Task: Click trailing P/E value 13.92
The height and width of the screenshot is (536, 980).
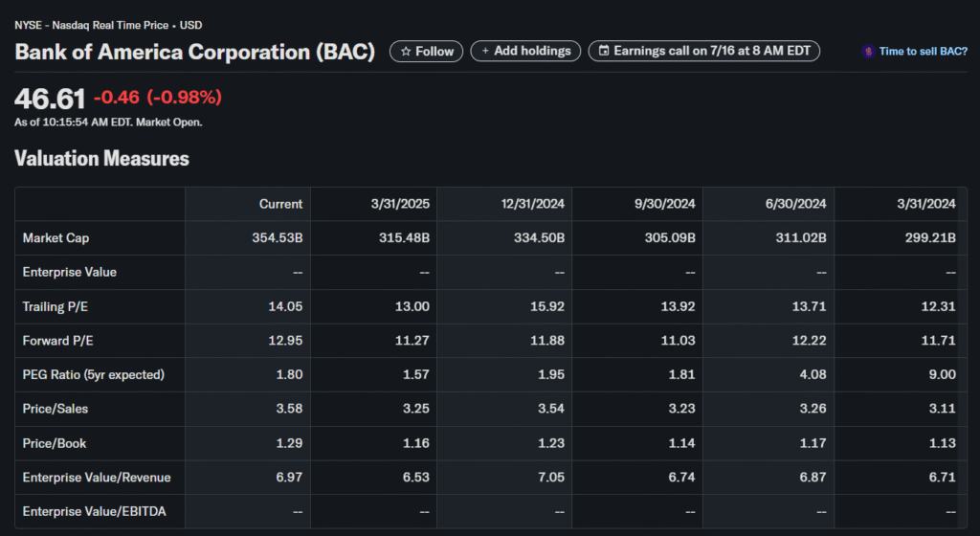Action: (x=679, y=306)
